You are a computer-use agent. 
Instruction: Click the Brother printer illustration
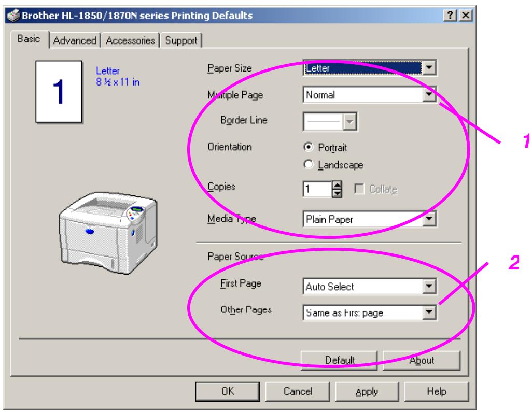(x=108, y=233)
